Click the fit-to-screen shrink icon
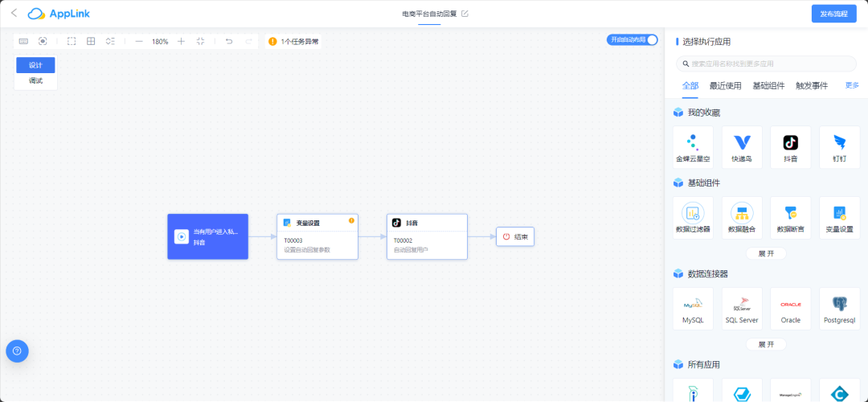Image resolution: width=868 pixels, height=402 pixels. click(200, 41)
